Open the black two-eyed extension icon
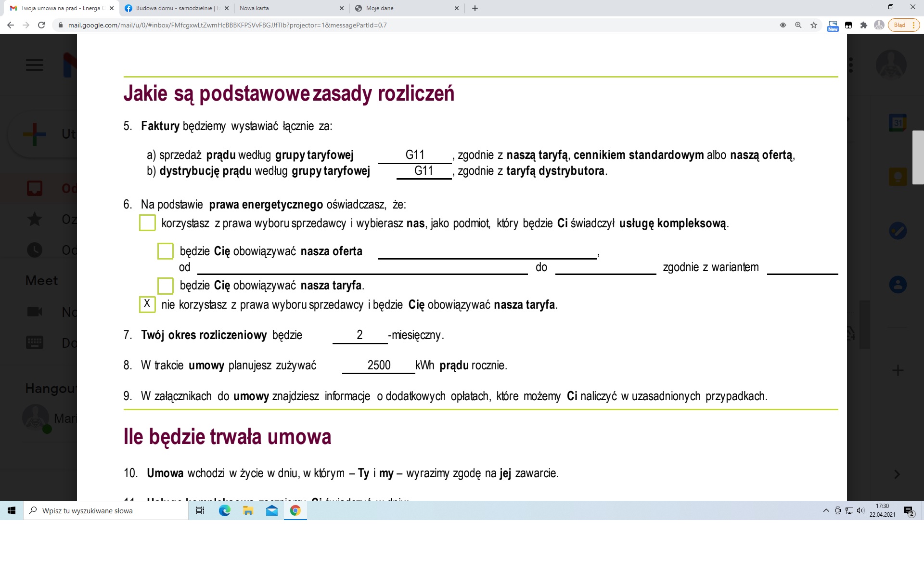The width and height of the screenshot is (924, 587). click(848, 25)
